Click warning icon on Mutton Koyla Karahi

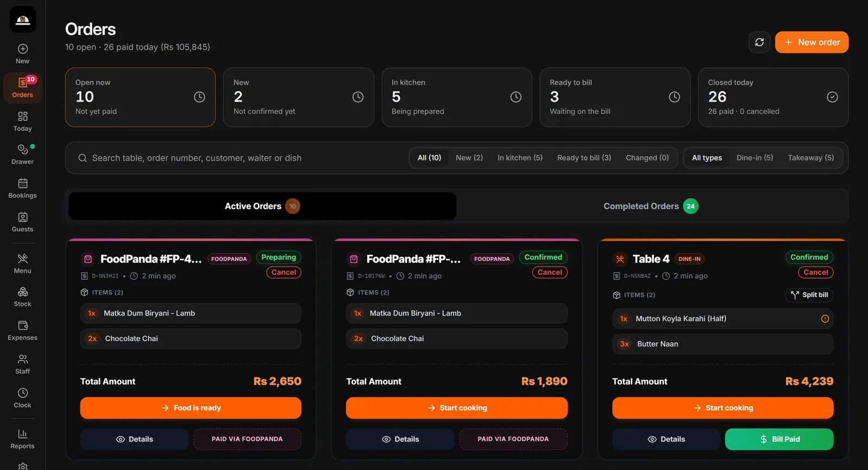click(825, 319)
